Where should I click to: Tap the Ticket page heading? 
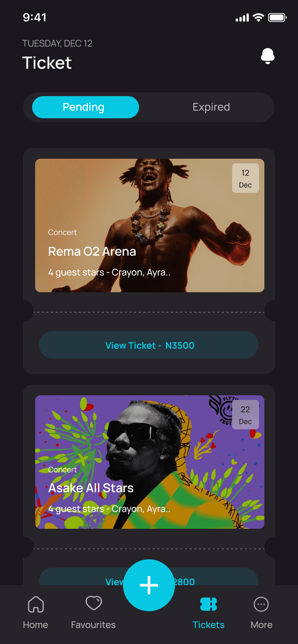[x=47, y=63]
